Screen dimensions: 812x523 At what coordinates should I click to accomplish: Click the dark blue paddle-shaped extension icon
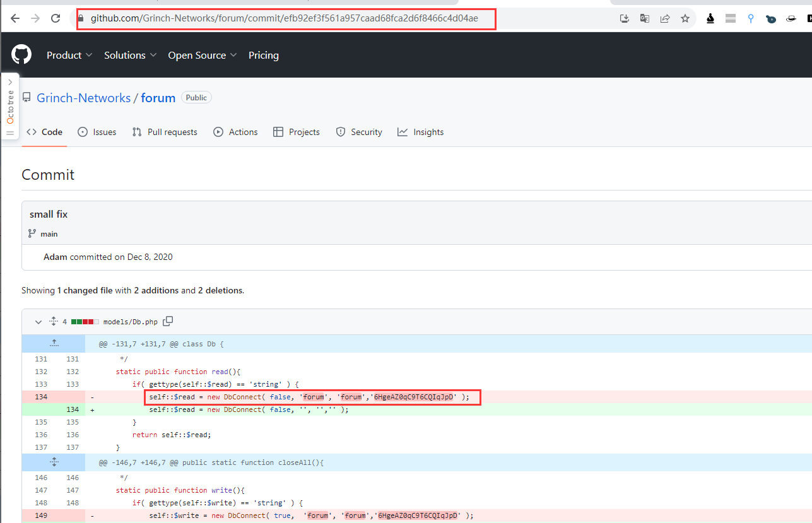pyautogui.click(x=771, y=19)
